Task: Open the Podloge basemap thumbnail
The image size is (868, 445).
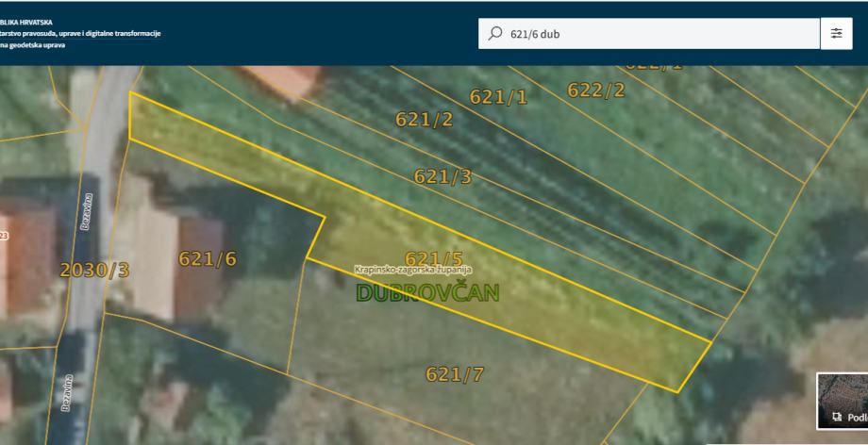Action: tap(843, 402)
